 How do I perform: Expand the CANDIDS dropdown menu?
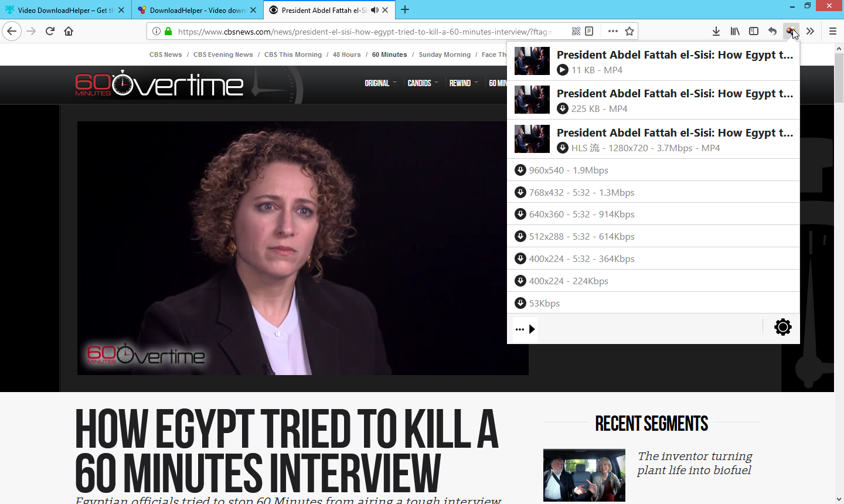click(x=423, y=83)
